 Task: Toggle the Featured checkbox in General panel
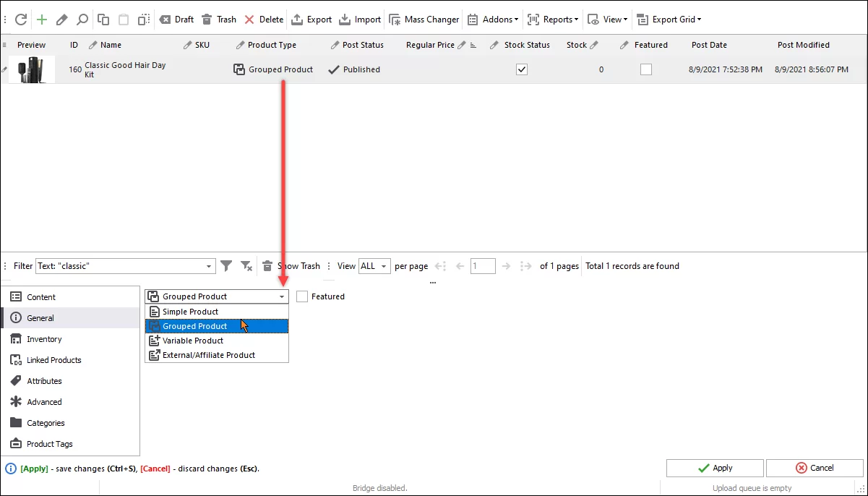coord(301,296)
